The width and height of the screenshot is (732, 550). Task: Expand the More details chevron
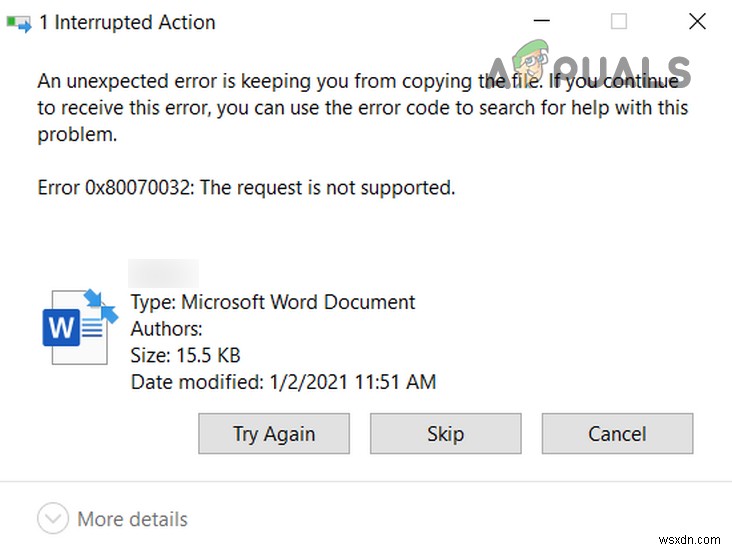pos(51,519)
